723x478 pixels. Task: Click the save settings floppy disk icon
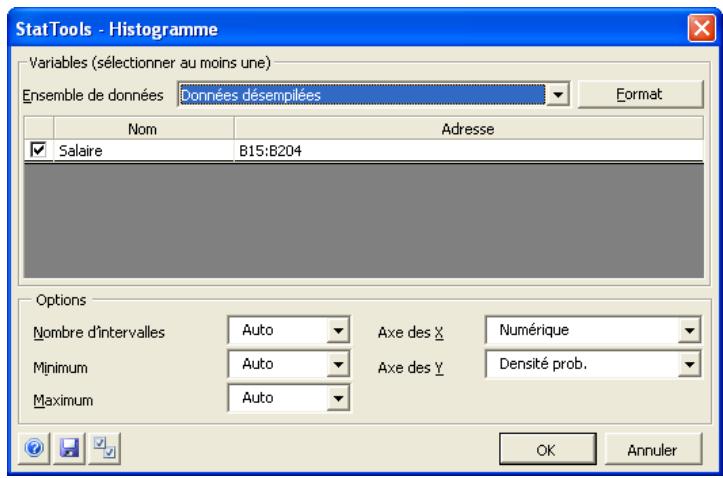point(69,448)
